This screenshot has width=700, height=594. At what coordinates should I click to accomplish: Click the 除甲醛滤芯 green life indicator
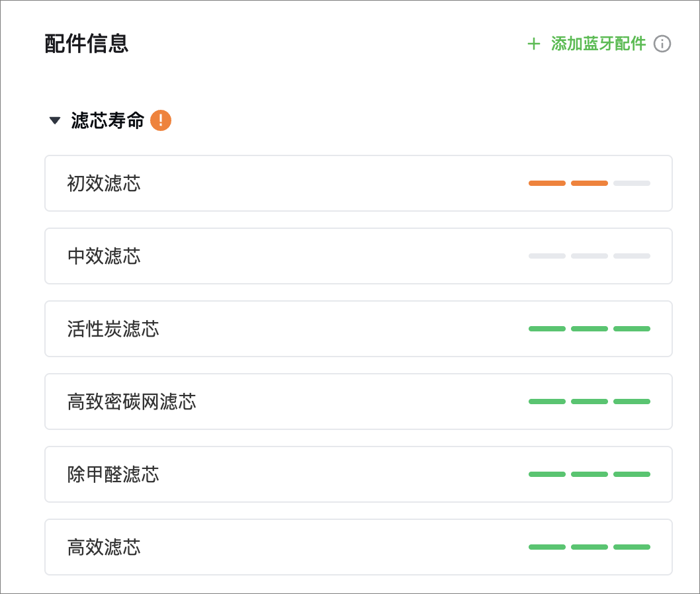coord(589,474)
